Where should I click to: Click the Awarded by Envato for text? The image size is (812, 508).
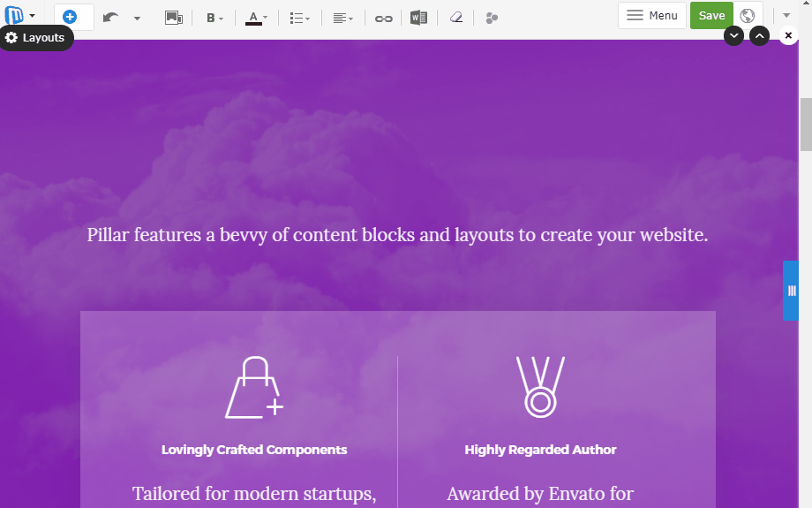pos(540,494)
